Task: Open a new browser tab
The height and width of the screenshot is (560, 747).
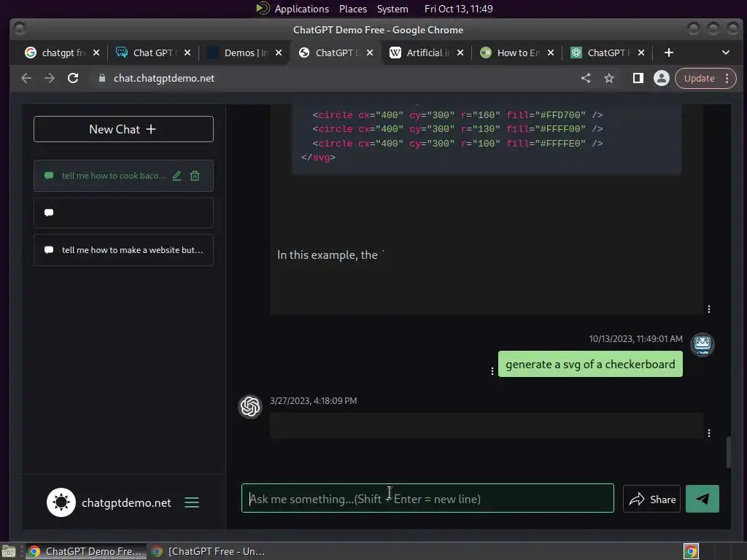Action: [x=669, y=52]
